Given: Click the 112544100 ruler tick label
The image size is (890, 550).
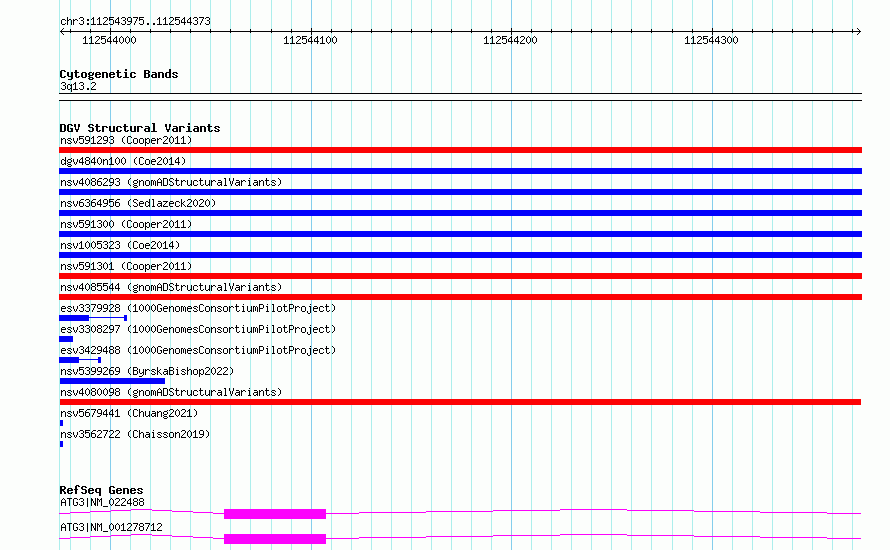Looking at the screenshot, I should pyautogui.click(x=310, y=40).
